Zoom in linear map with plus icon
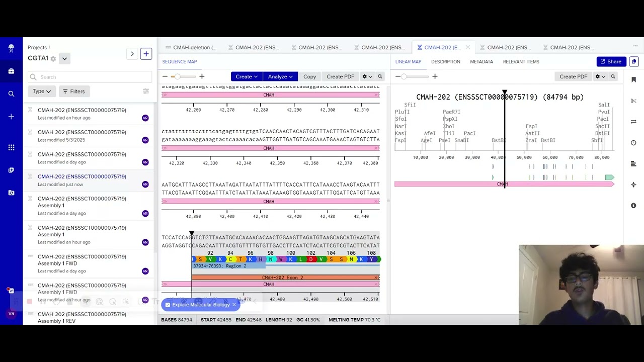 click(435, 76)
